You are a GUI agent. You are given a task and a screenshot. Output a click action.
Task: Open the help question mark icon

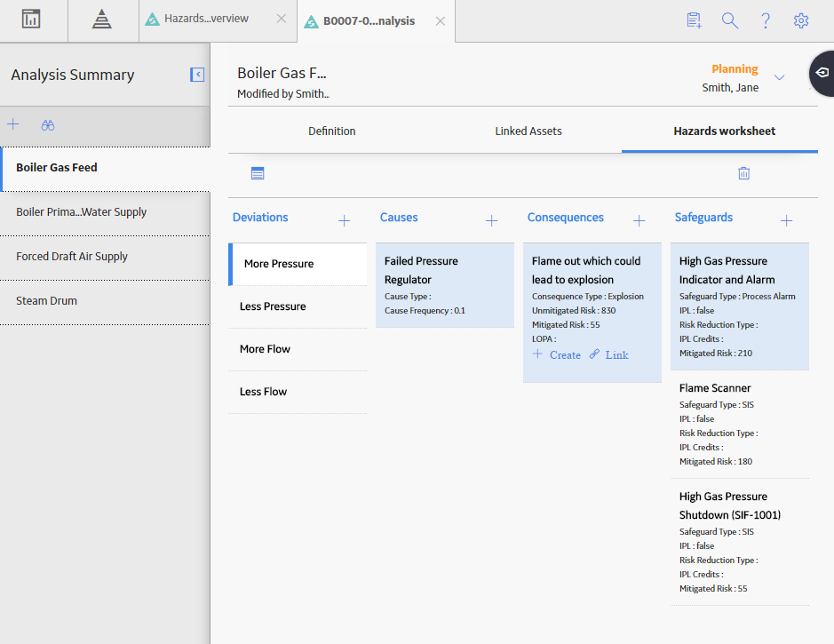coord(766,20)
